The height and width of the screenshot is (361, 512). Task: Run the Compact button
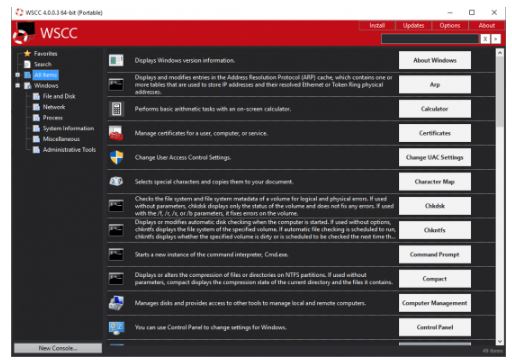coord(435,279)
